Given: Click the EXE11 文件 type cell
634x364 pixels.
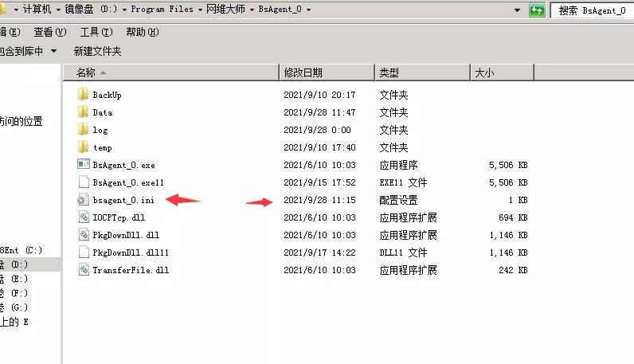Looking at the screenshot, I should (403, 182).
